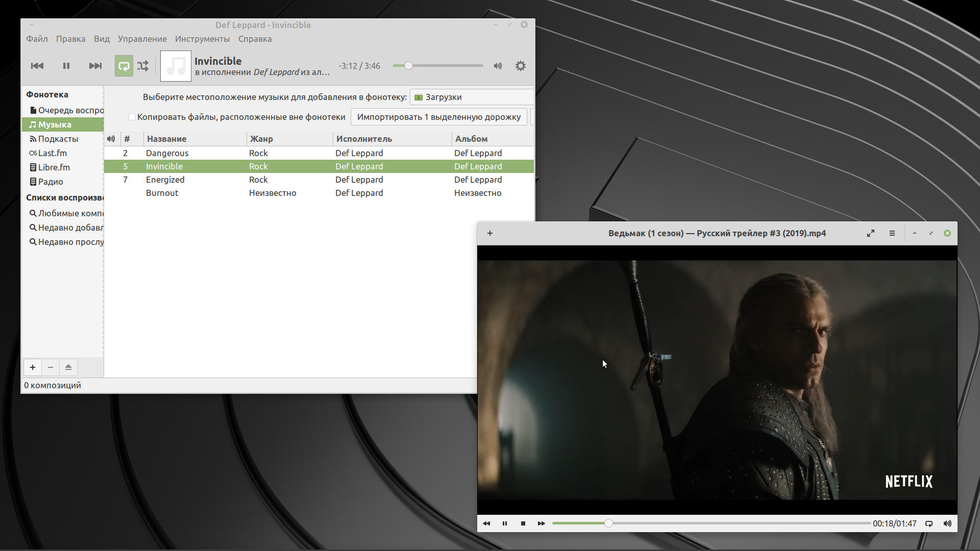This screenshot has width=980, height=551.
Task: Click the Неизвестно genre cell of Burnout
Action: [273, 193]
